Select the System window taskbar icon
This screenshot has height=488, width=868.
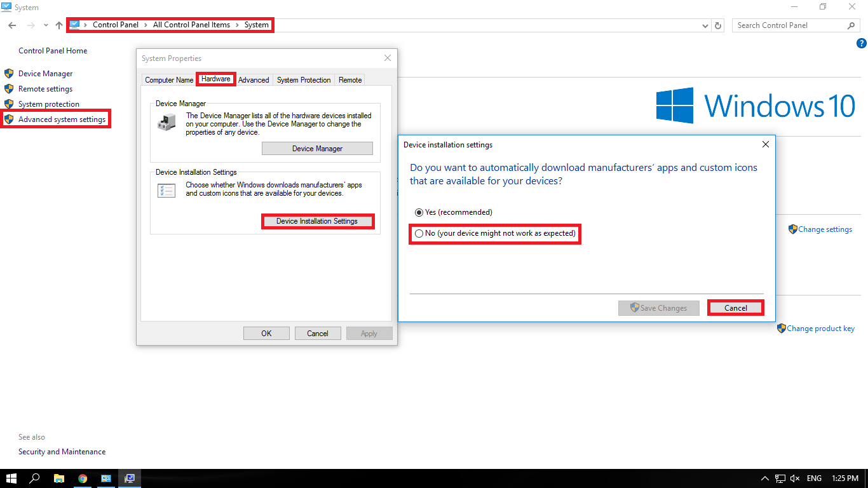(x=130, y=478)
